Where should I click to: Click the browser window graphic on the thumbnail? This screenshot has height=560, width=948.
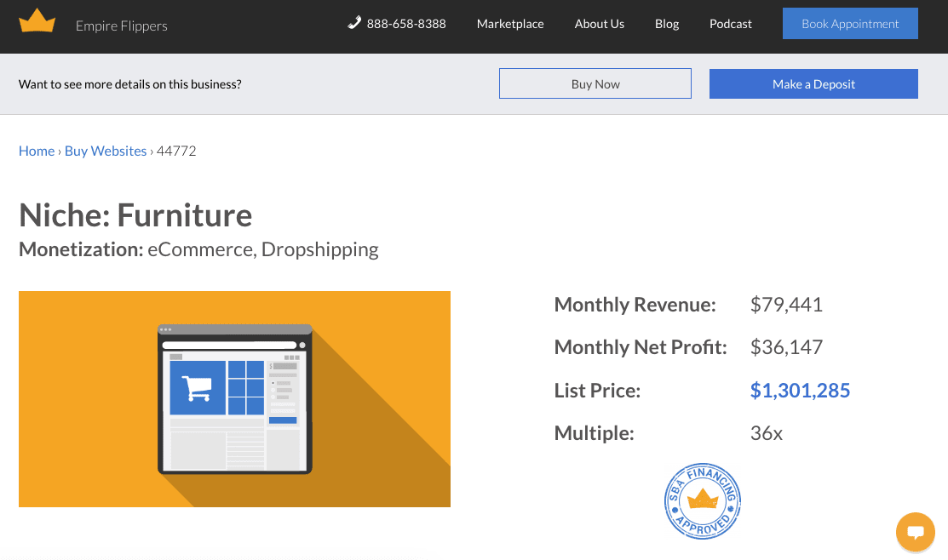[234, 398]
